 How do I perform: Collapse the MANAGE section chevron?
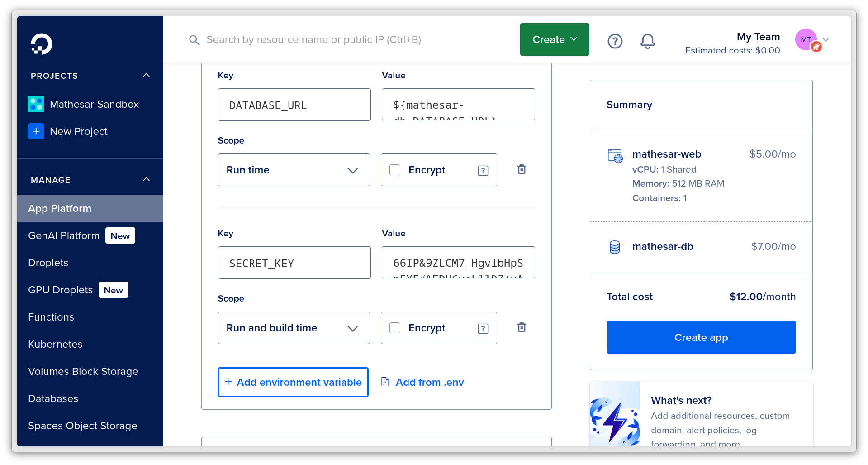click(146, 179)
